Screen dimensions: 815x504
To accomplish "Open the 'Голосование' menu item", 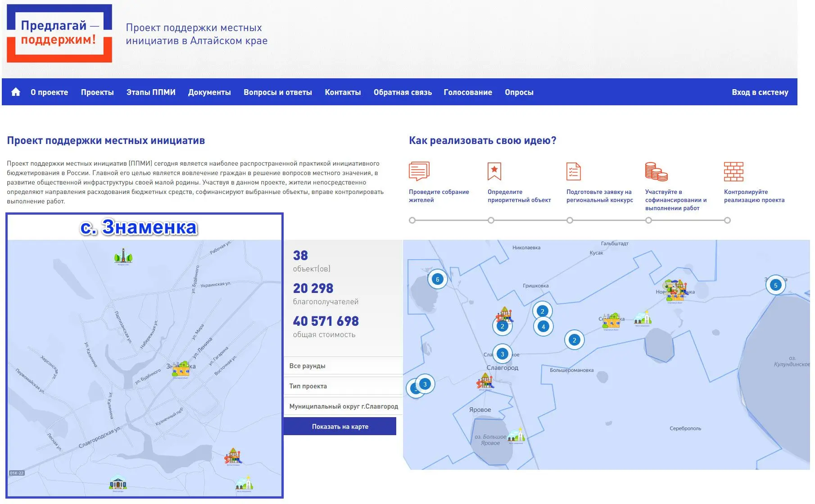I will (x=468, y=92).
